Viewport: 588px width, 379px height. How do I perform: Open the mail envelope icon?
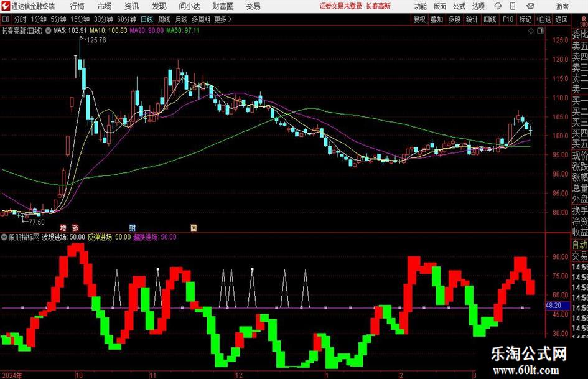click(x=530, y=6)
